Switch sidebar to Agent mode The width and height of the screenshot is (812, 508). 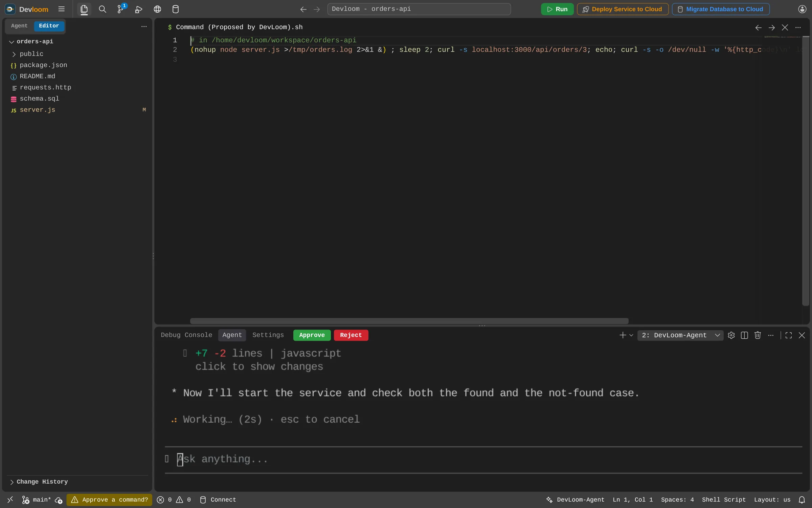coord(19,26)
